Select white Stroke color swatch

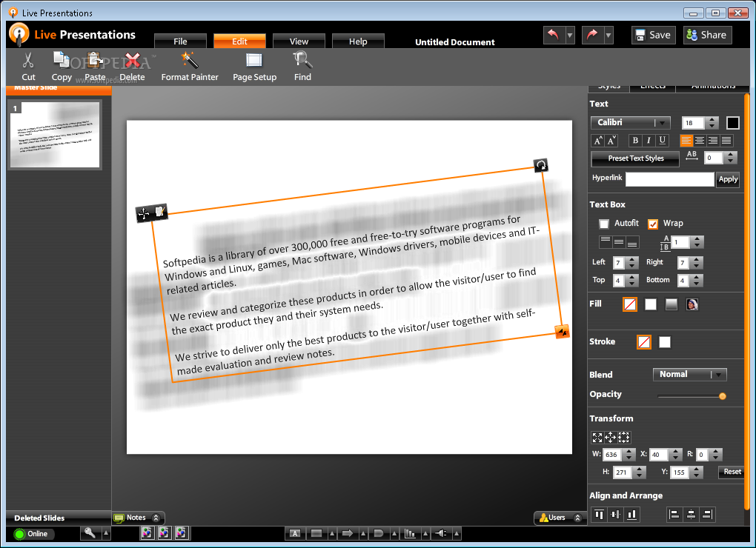pyautogui.click(x=664, y=342)
